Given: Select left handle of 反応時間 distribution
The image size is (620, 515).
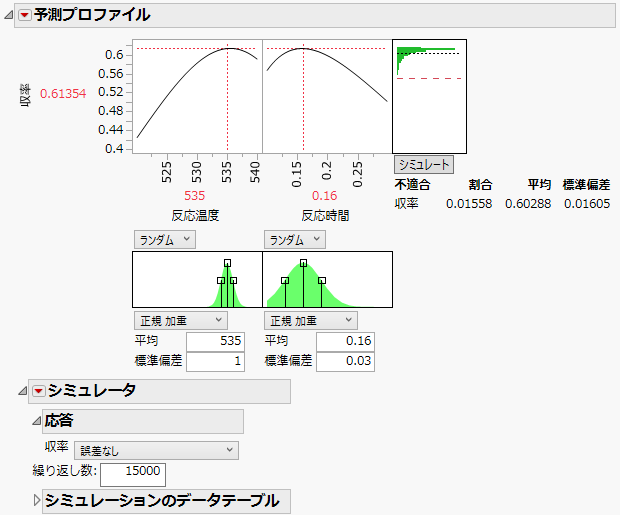Looking at the screenshot, I should point(285,280).
